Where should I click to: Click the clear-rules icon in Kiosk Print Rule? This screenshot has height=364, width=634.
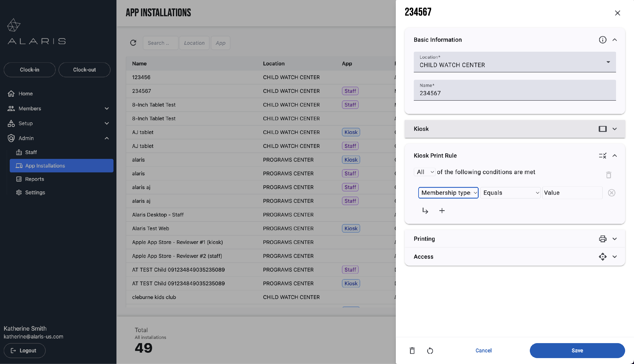[x=603, y=156]
